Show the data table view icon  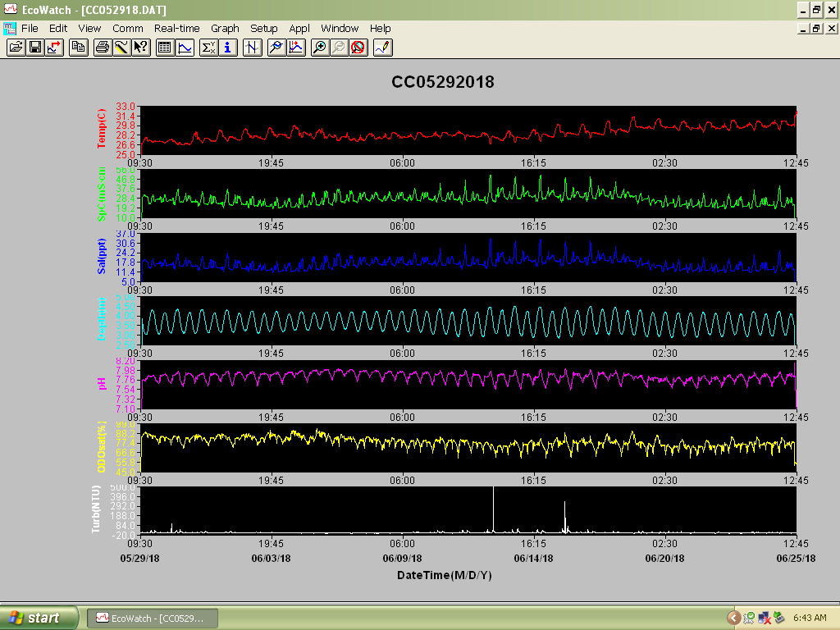pyautogui.click(x=165, y=48)
